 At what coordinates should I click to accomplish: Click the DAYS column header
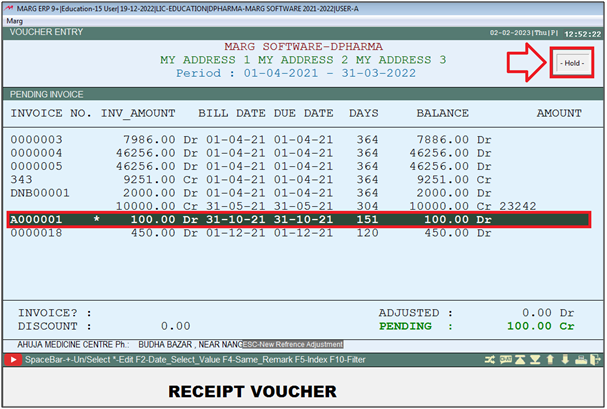point(364,113)
